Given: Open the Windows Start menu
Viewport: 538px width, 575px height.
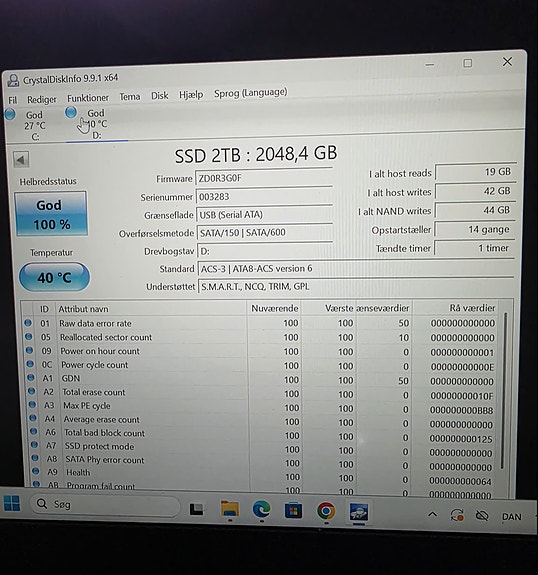Looking at the screenshot, I should click(12, 503).
